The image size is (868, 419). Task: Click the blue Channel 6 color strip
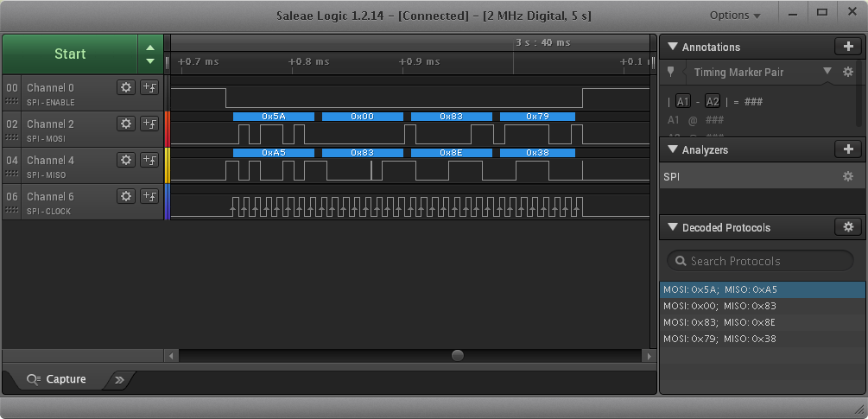pyautogui.click(x=168, y=201)
